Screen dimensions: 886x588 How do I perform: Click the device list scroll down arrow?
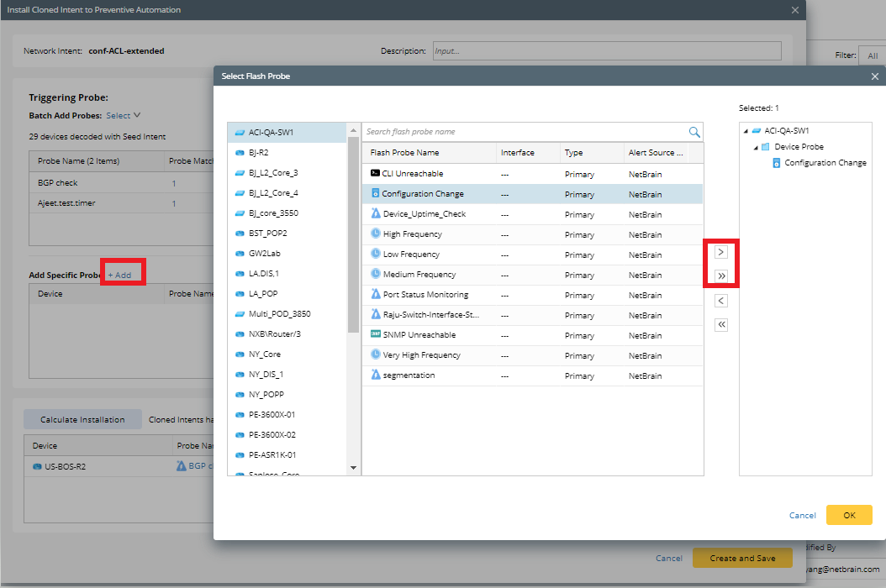(x=354, y=468)
